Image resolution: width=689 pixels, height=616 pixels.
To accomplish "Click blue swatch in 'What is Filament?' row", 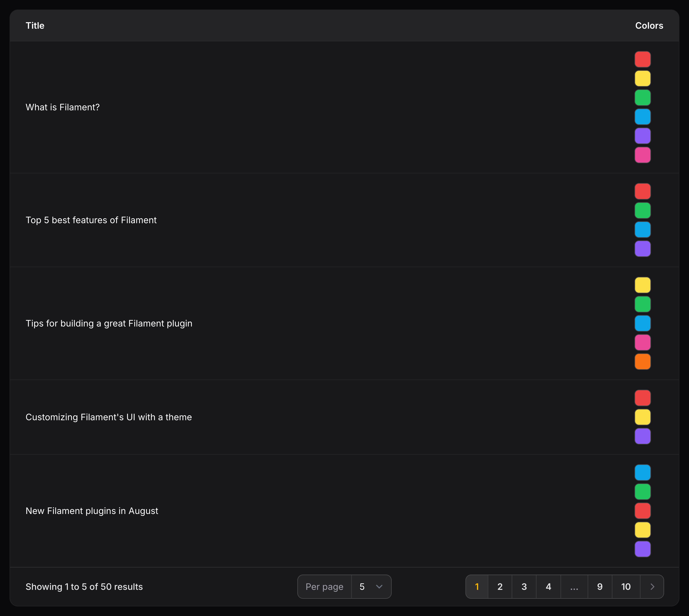I will tap(643, 117).
